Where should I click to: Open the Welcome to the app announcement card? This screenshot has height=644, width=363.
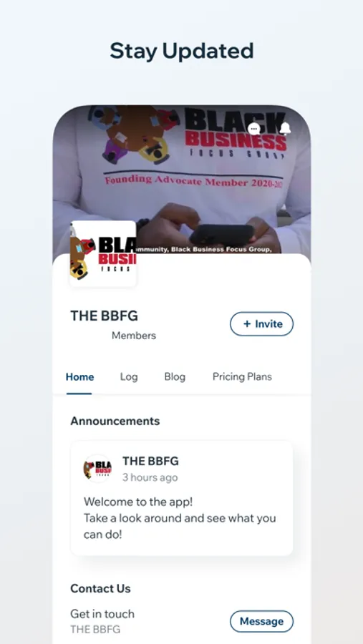182,498
